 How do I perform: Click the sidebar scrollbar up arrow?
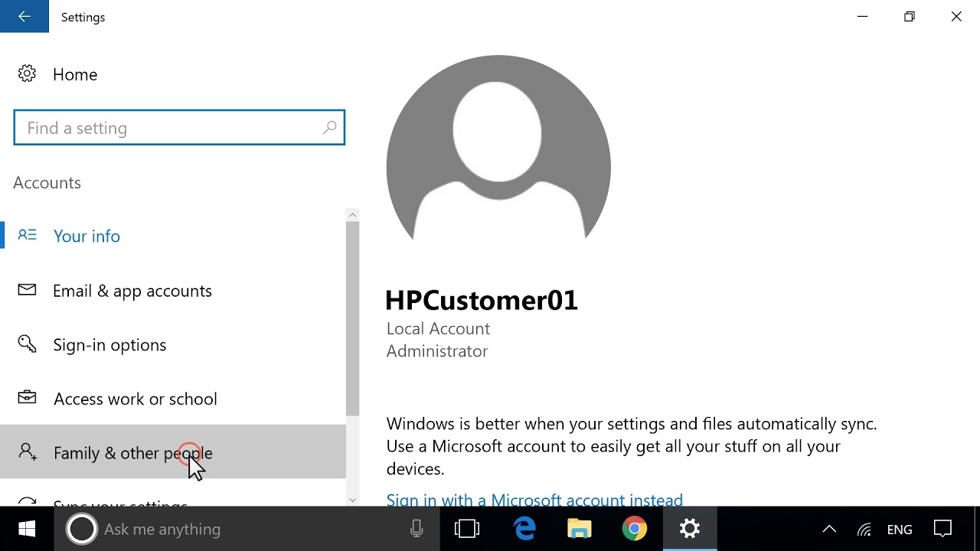pyautogui.click(x=352, y=215)
